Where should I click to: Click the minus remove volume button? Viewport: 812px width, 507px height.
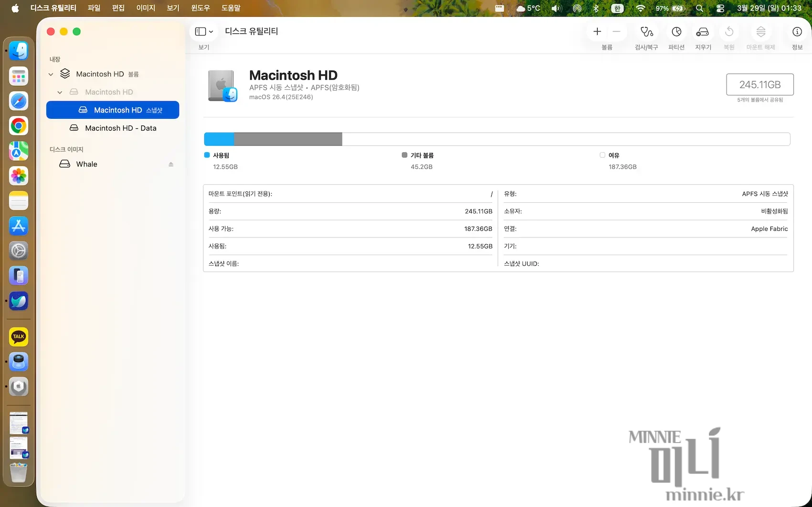tap(616, 31)
